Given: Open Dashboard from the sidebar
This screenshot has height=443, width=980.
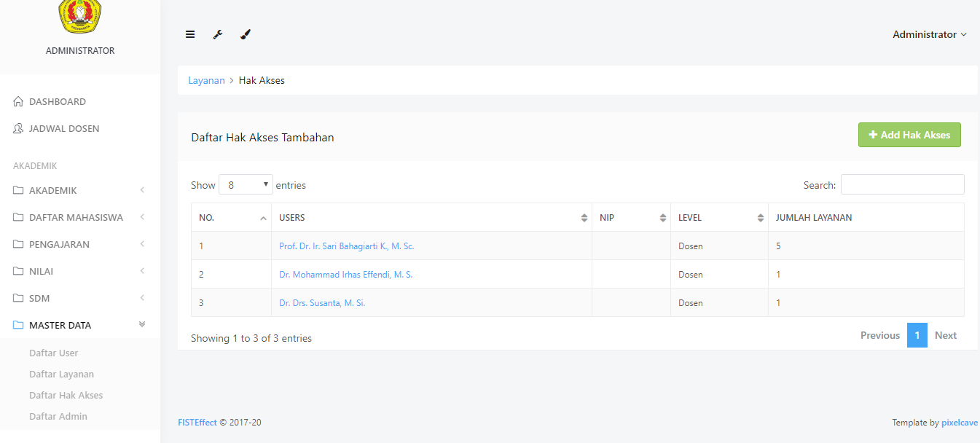Looking at the screenshot, I should click(x=57, y=102).
